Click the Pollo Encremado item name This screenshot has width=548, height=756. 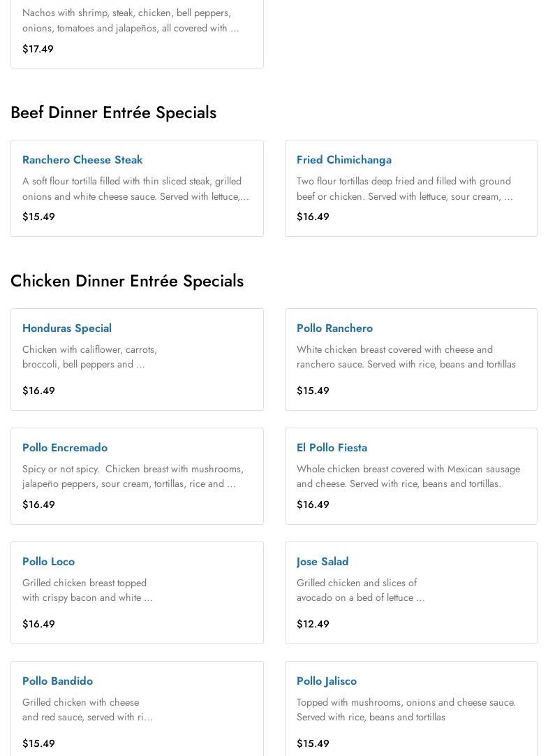(65, 448)
